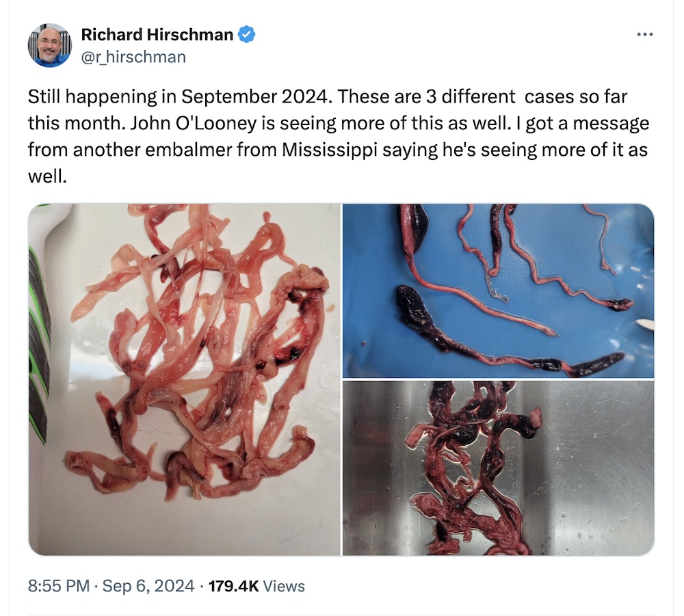Open the bottom-right photo on metal surface
The width and height of the screenshot is (684, 616).
click(498, 468)
